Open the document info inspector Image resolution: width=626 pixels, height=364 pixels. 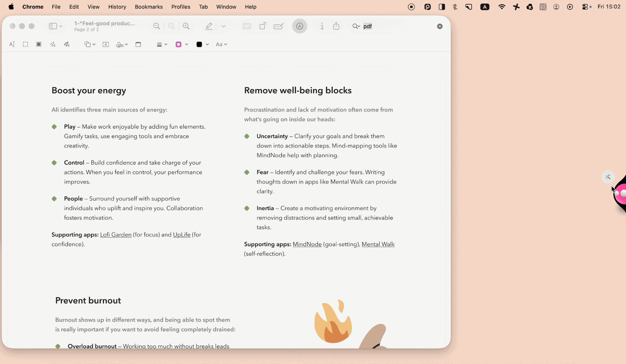(322, 26)
